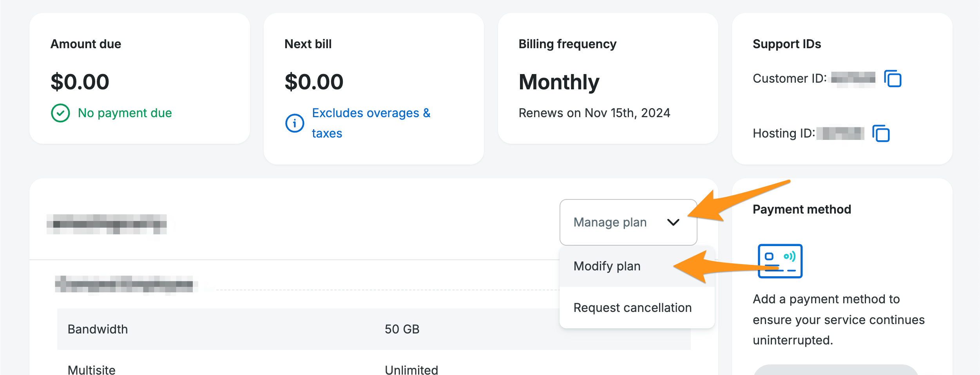This screenshot has height=375, width=980.
Task: Click the info icon beside Excludes overages
Action: (x=295, y=123)
